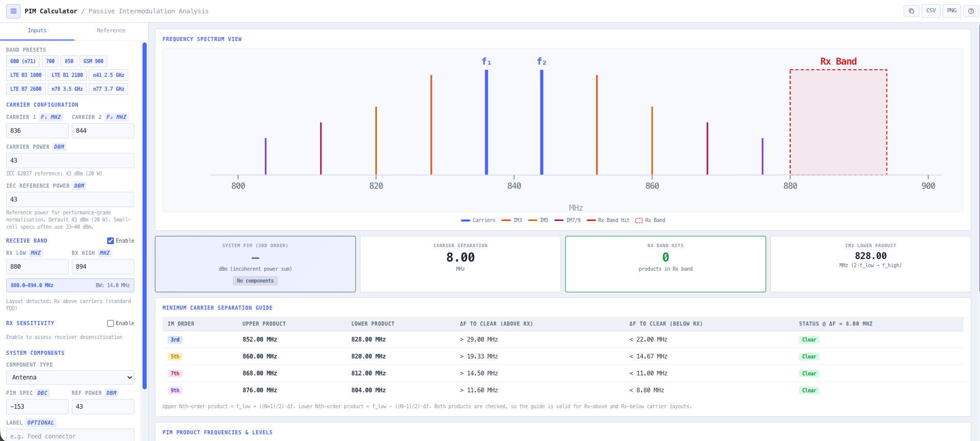The width and height of the screenshot is (980, 441).
Task: Click the Clear status in 3rd row
Action: (809, 340)
